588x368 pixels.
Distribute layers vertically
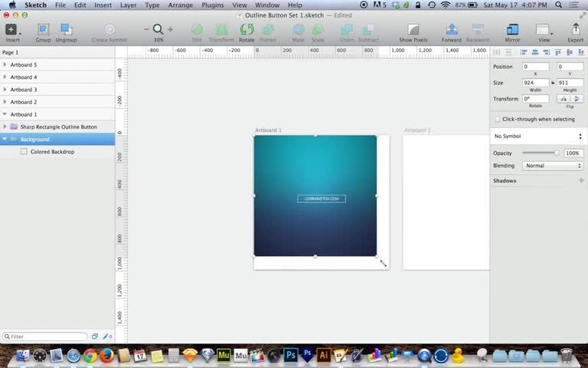(508, 52)
